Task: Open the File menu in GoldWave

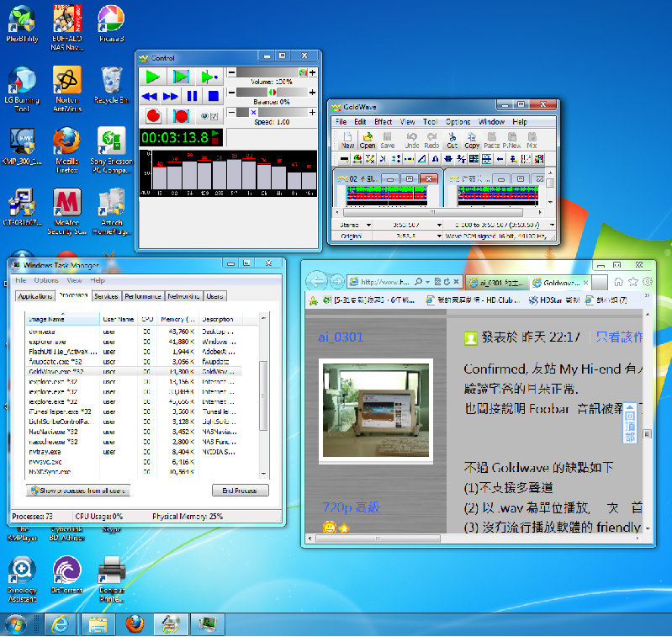Action: [x=341, y=122]
